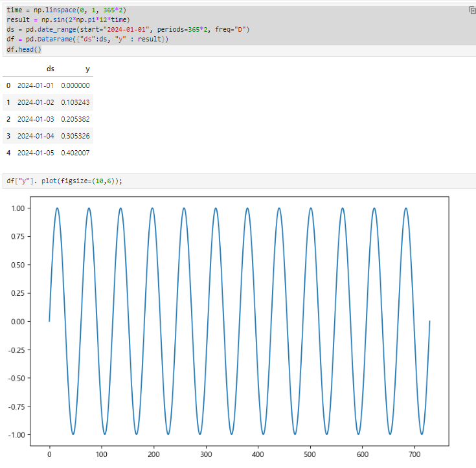Click the sine wave plot image
This screenshot has height=468, width=476.
click(229, 328)
